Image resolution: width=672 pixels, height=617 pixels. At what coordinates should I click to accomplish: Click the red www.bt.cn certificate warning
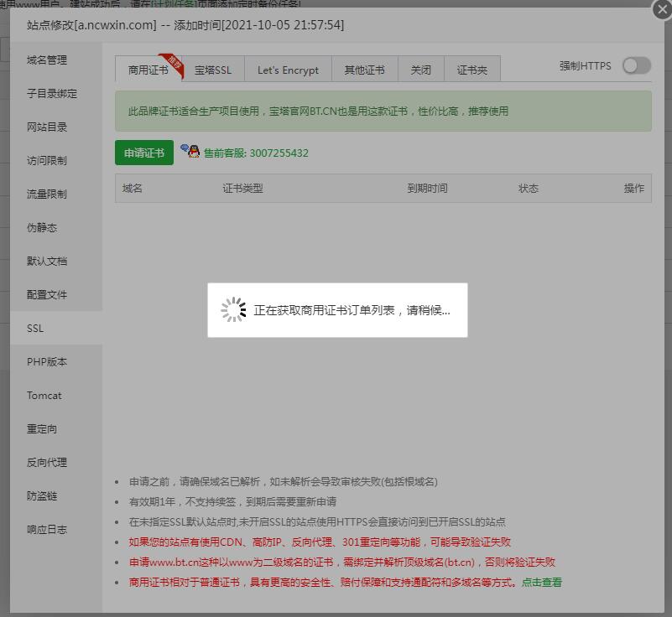342,563
